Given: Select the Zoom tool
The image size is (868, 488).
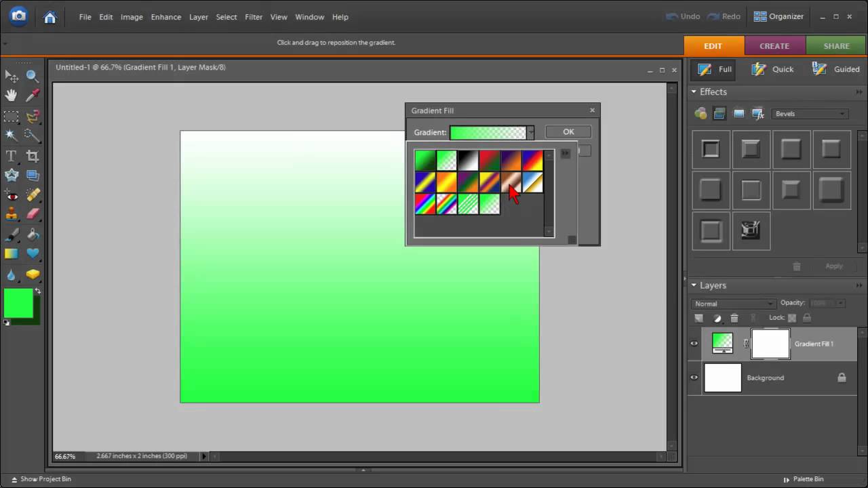Looking at the screenshot, I should [33, 76].
